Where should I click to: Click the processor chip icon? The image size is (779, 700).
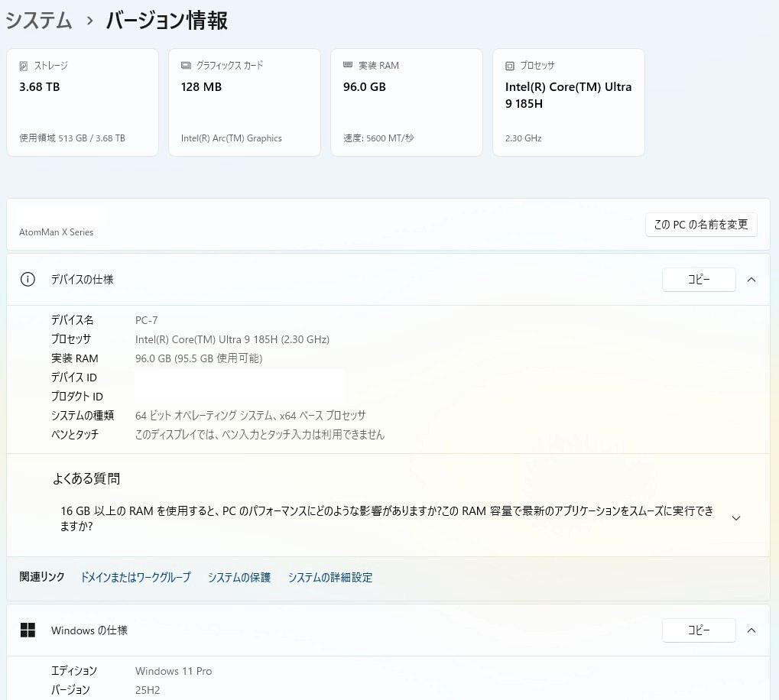510,66
